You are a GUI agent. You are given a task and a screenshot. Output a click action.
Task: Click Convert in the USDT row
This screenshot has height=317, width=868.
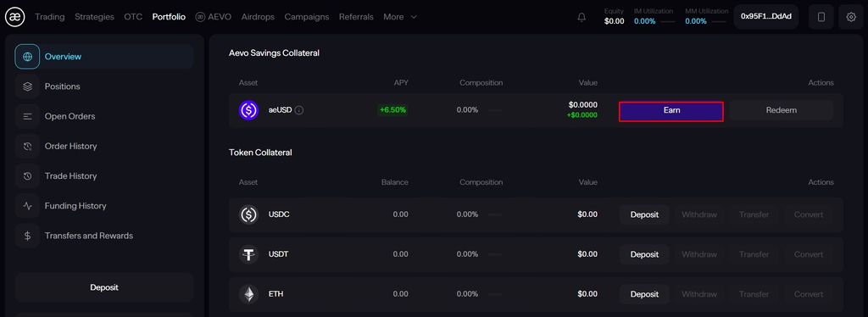(809, 254)
